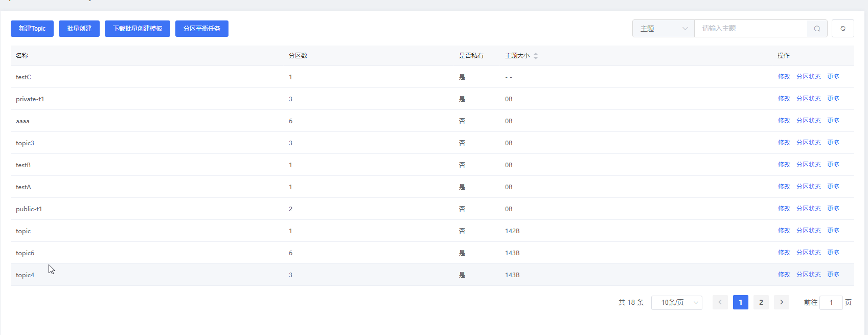The image size is (868, 335).
Task: Click 修改 in the 142B topic row
Action: (x=784, y=231)
